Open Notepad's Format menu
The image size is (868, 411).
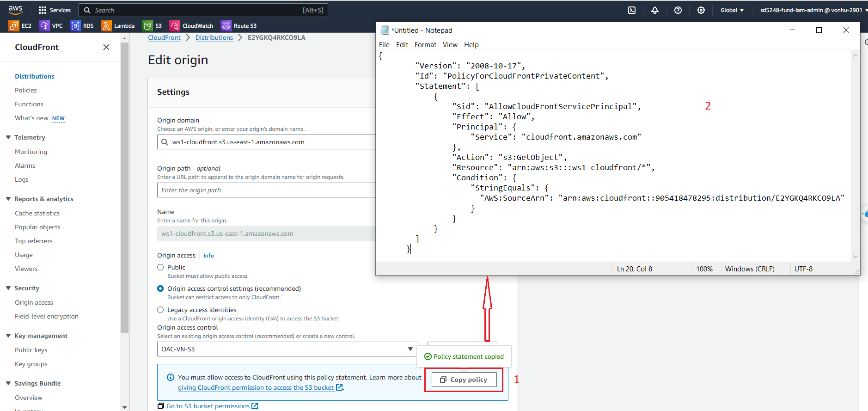(x=425, y=45)
